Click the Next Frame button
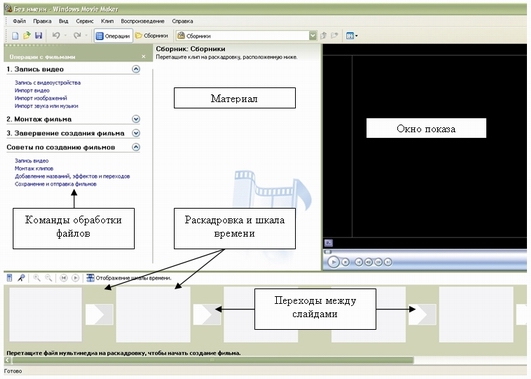 point(378,262)
